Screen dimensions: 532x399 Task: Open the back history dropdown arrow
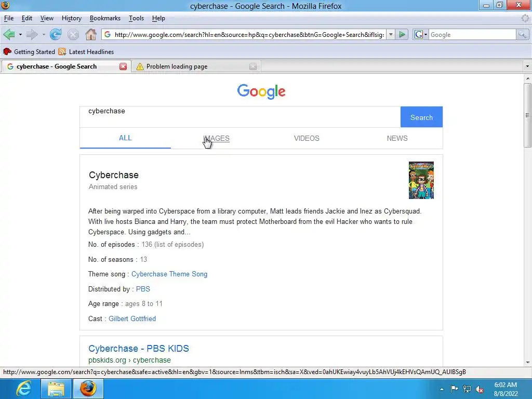point(20,35)
